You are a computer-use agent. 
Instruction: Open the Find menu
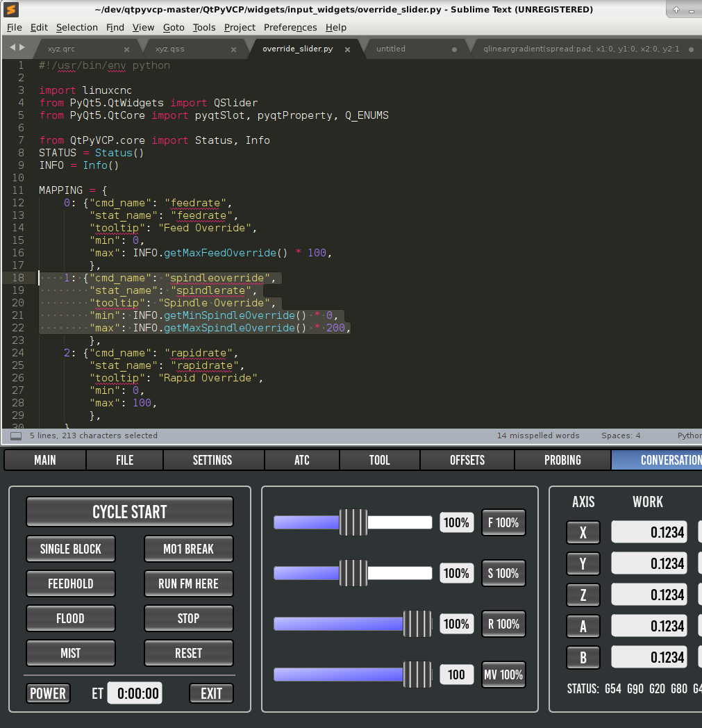tap(115, 27)
